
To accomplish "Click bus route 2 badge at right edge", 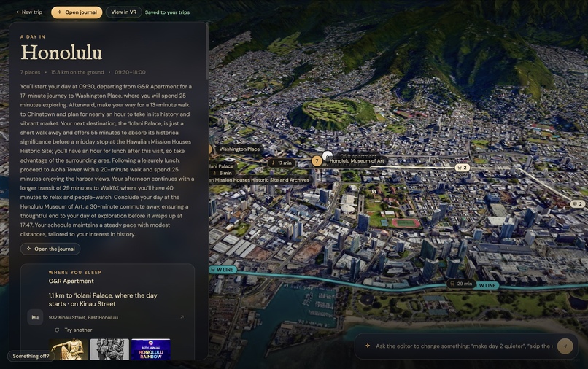I will [578, 204].
